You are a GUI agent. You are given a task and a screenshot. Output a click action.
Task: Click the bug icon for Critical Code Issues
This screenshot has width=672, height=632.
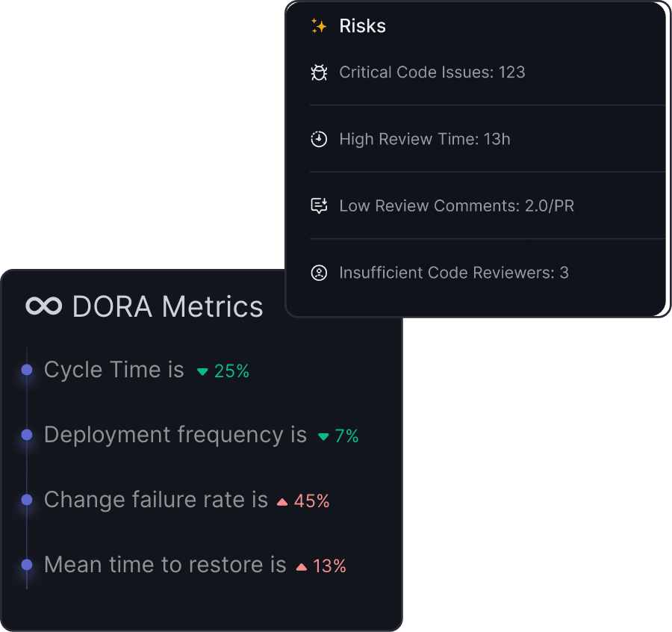click(319, 72)
